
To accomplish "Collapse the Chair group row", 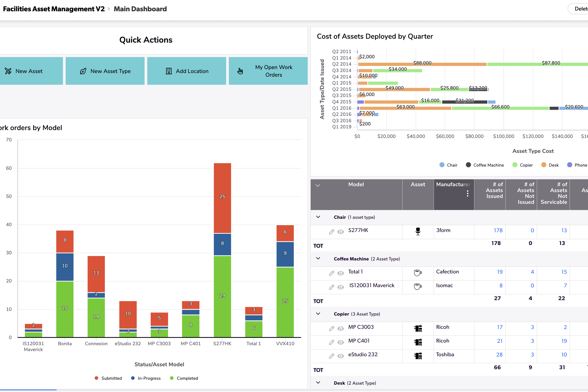I will pyautogui.click(x=318, y=217).
